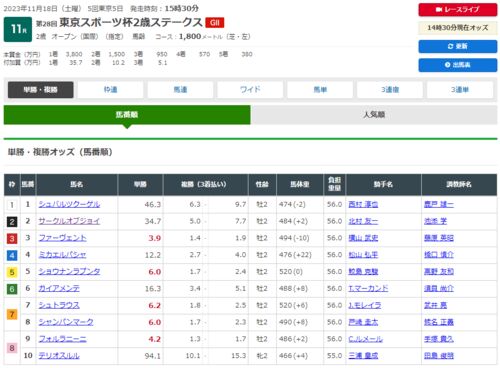Open the 出馬表 entry table button
Viewport: 500px width, 368px height.
tap(458, 65)
